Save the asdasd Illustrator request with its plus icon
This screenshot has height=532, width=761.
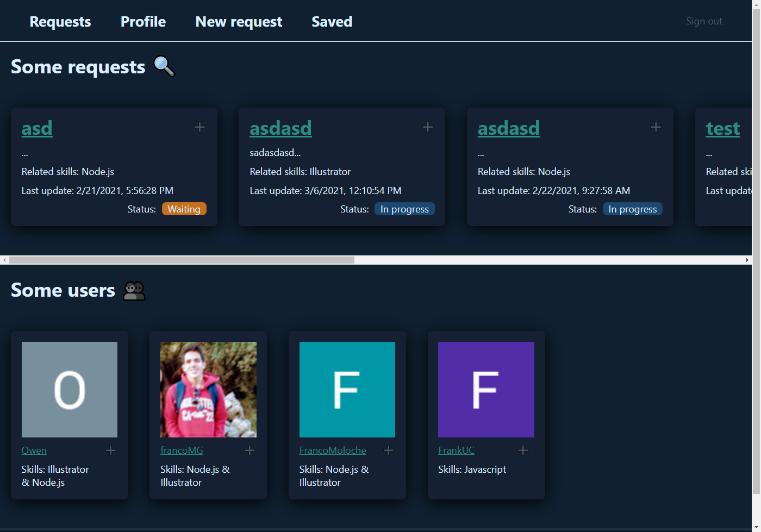[x=428, y=127]
